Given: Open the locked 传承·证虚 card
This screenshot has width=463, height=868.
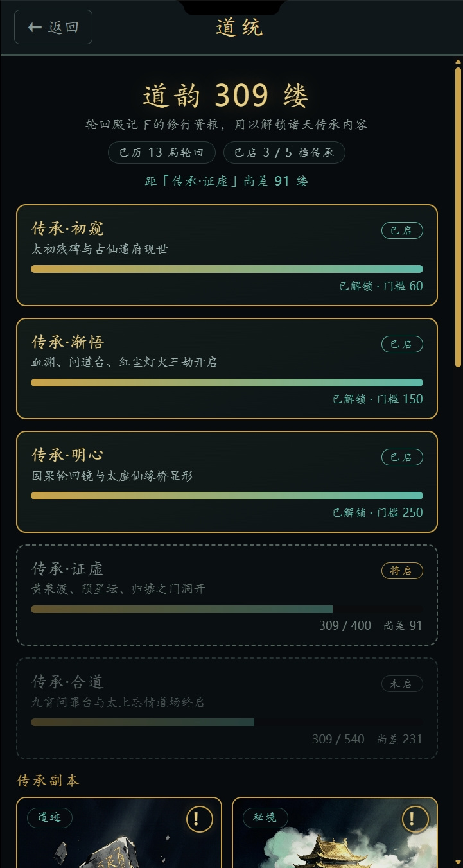Looking at the screenshot, I should point(227,595).
